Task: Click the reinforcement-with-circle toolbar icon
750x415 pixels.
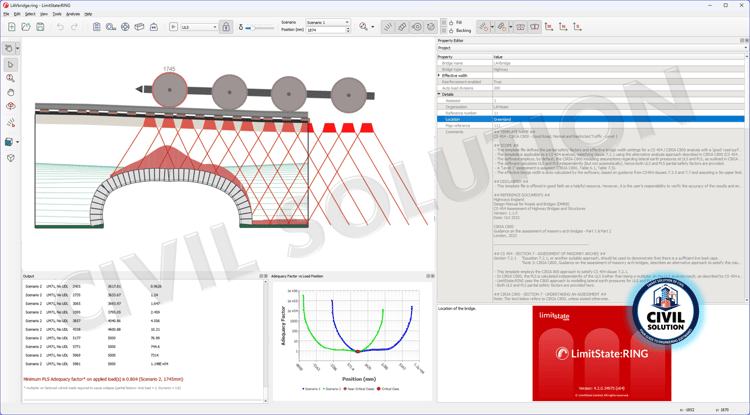Action: 502,27
